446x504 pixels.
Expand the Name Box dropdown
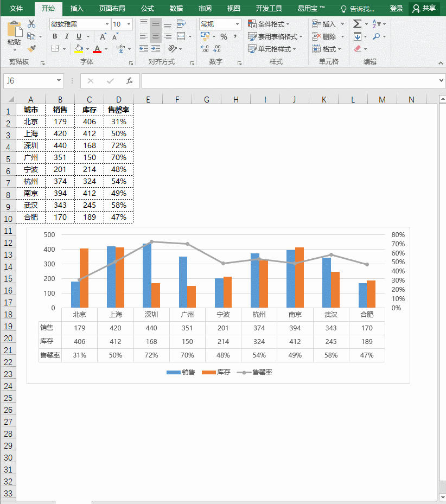59,80
